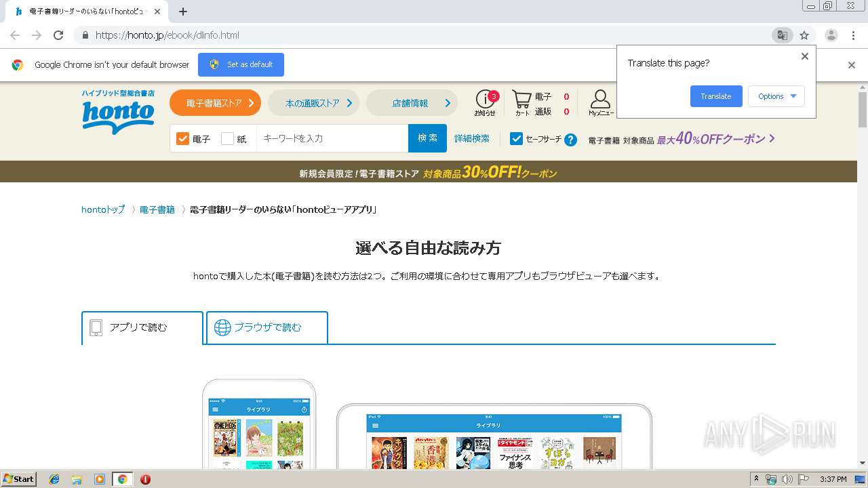Bookmark this page with the star icon
Viewport: 868px width, 488px height.
(x=804, y=35)
